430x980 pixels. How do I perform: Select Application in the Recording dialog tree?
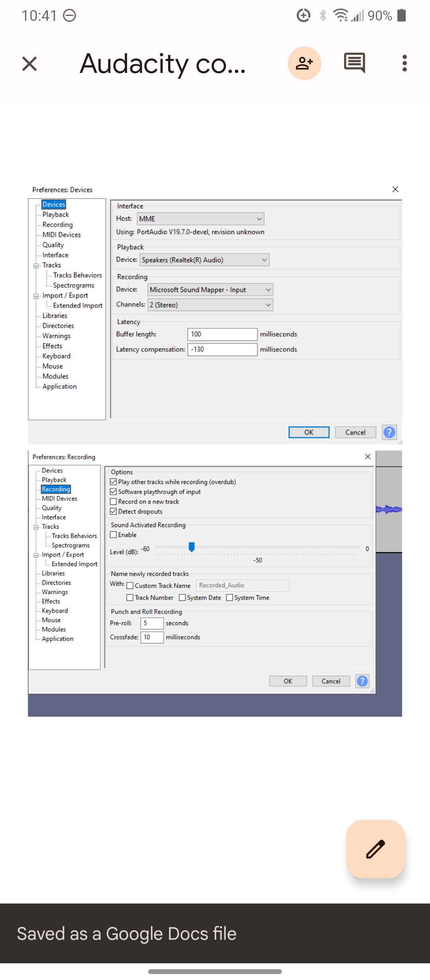click(x=58, y=639)
